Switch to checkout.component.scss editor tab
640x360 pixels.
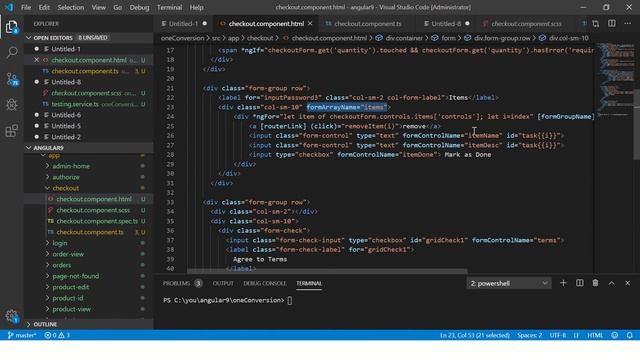point(526,24)
